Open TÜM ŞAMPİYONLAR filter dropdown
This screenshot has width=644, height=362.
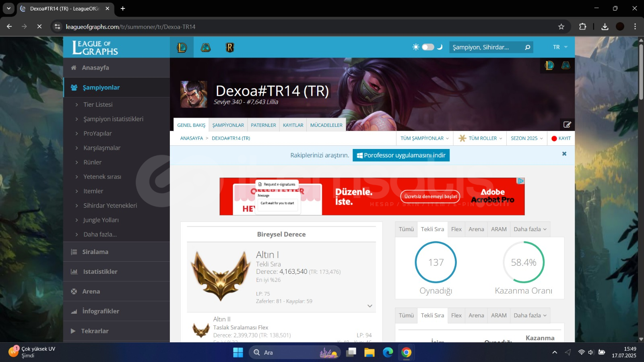[425, 138]
